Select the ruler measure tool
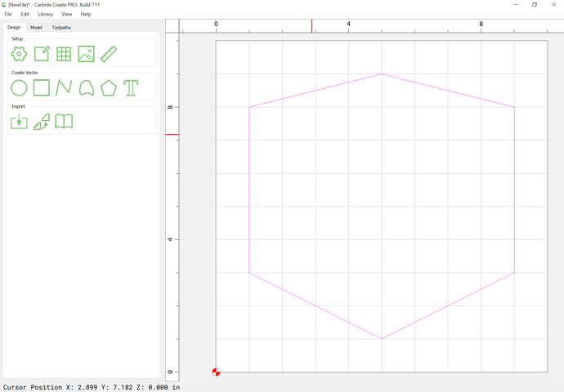Viewport: 564px width, 392px height. click(x=109, y=54)
